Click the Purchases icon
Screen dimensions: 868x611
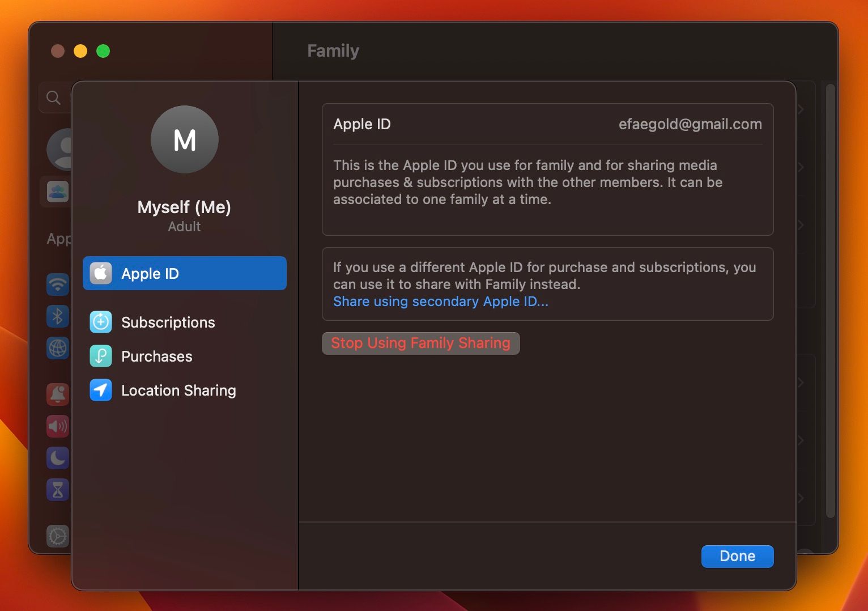coord(101,356)
